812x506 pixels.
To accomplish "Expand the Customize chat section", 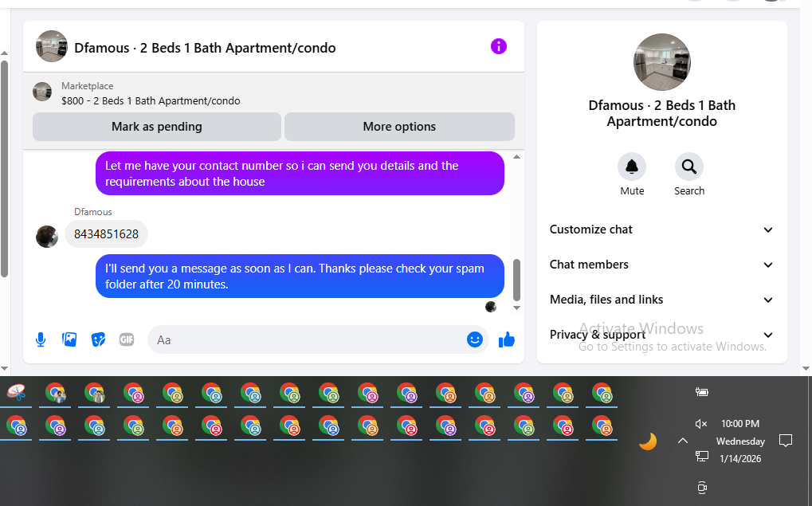I will [x=661, y=229].
